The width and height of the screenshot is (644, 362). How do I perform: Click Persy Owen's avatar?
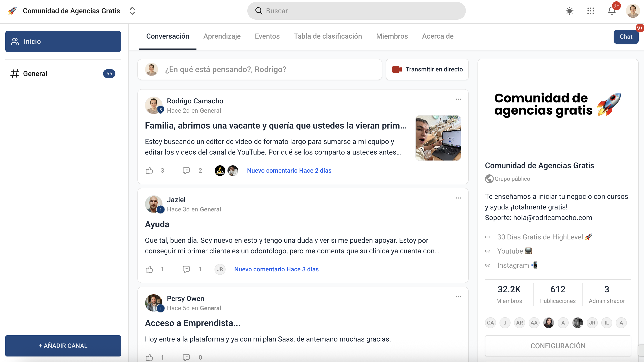point(154,303)
